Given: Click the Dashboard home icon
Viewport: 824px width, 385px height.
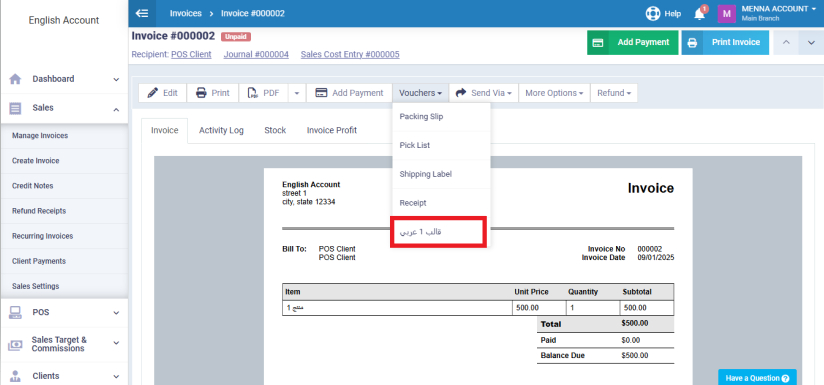Looking at the screenshot, I should point(15,79).
